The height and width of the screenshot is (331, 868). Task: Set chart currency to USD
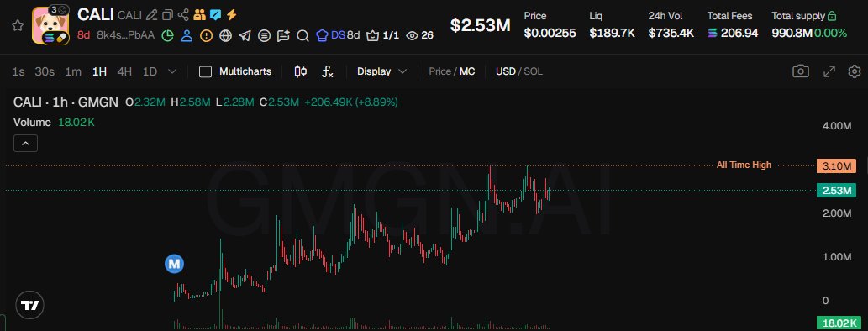(505, 71)
